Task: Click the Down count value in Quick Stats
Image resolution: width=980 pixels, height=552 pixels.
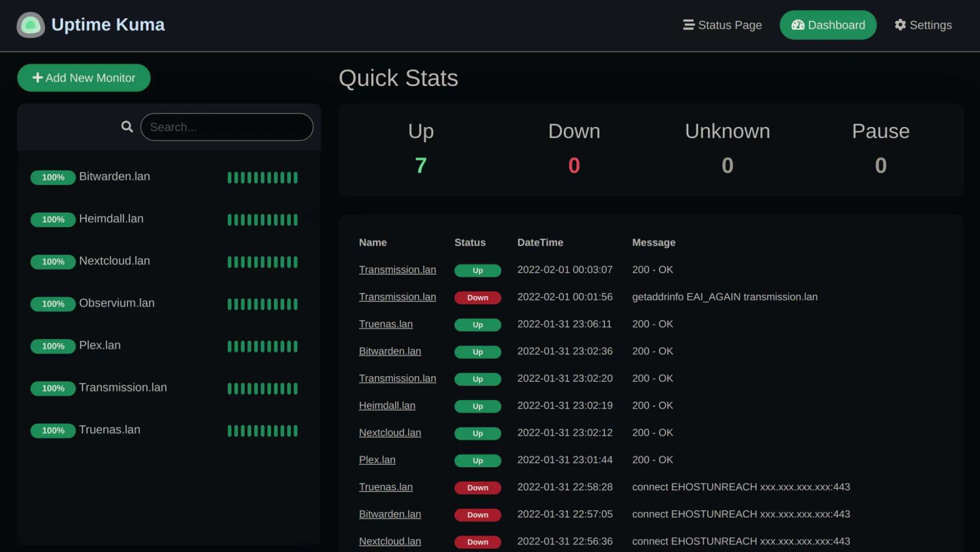Action: pos(574,165)
